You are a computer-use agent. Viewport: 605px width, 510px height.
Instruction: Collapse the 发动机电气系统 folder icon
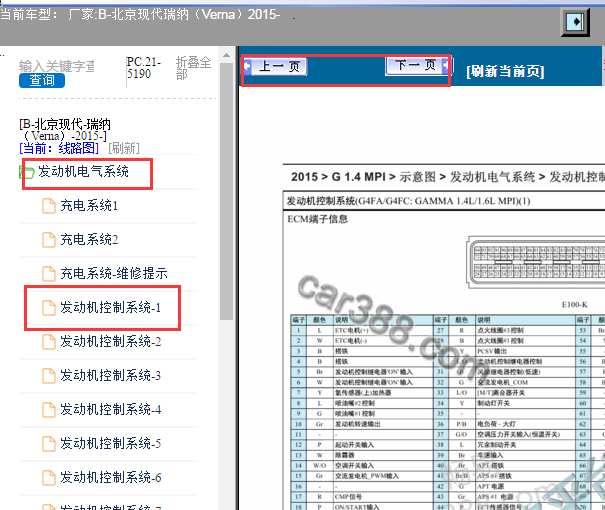[x=27, y=172]
